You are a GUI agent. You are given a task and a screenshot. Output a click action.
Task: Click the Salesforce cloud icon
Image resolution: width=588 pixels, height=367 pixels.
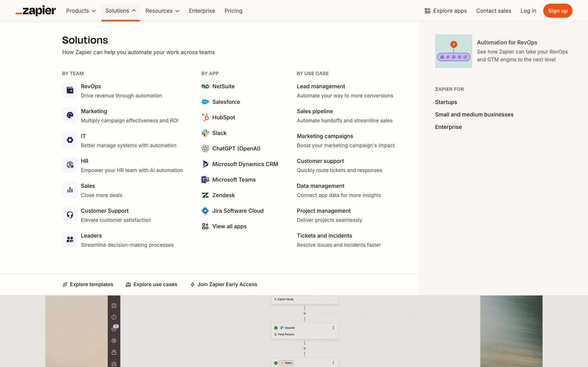click(205, 102)
